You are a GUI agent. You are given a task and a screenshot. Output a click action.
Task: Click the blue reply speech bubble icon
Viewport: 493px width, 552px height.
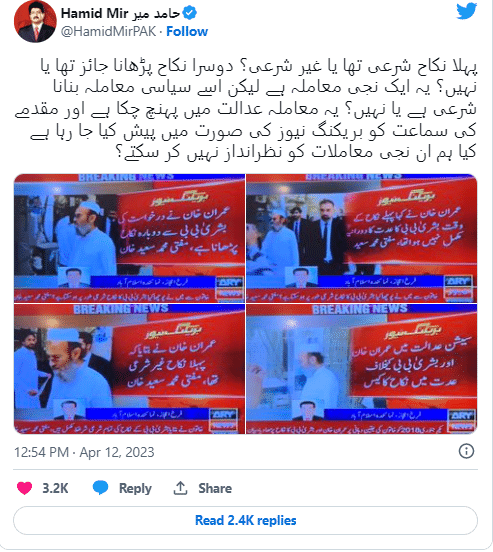(100, 488)
